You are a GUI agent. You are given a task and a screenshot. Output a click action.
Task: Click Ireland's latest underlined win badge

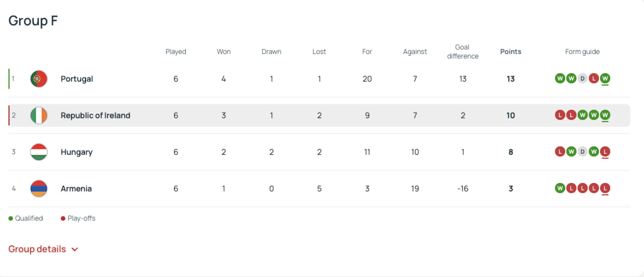(x=605, y=115)
